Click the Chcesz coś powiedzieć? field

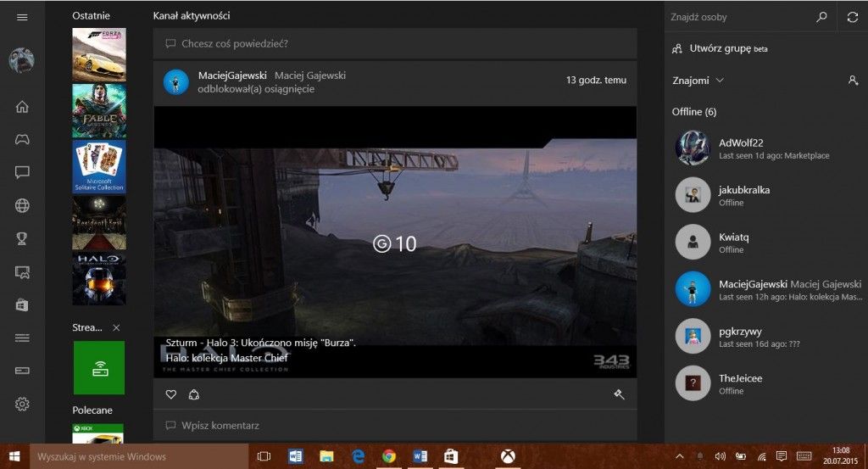pyautogui.click(x=395, y=44)
